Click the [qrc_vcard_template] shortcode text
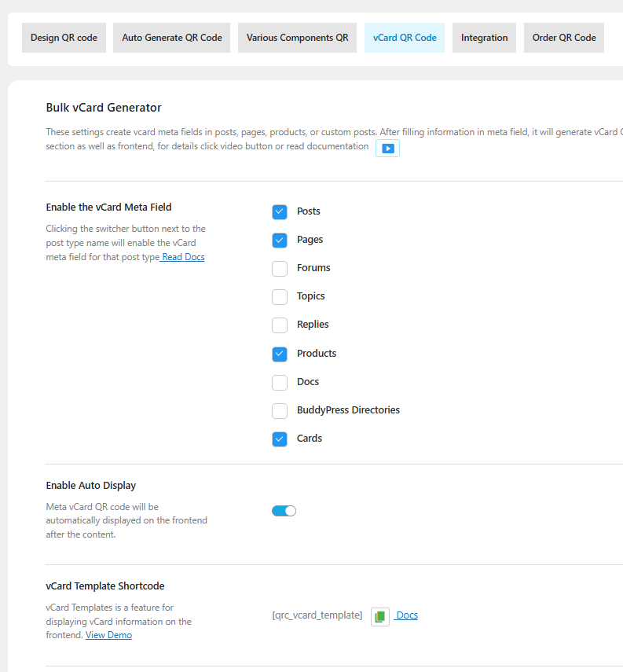This screenshot has width=623, height=672. [x=317, y=615]
